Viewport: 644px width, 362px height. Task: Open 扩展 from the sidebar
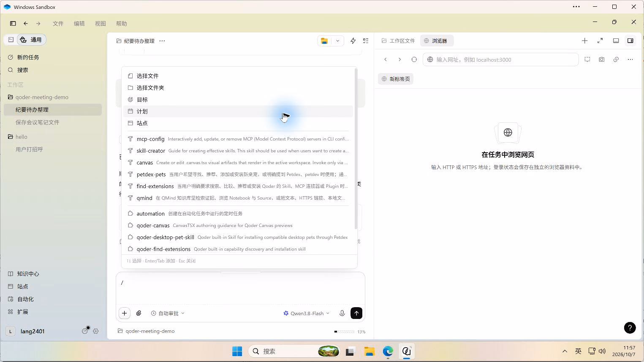[54, 312]
